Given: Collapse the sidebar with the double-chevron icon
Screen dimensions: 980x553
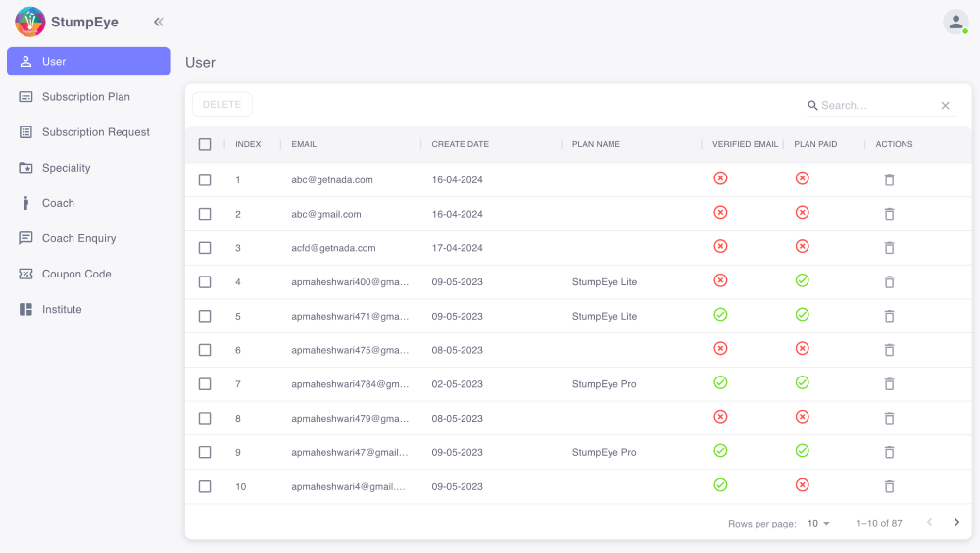Looking at the screenshot, I should [159, 22].
